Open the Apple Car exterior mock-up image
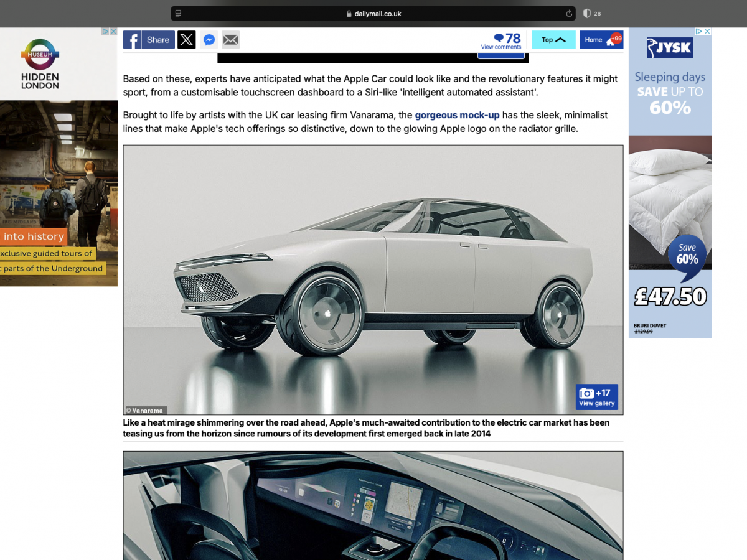 [x=372, y=274]
